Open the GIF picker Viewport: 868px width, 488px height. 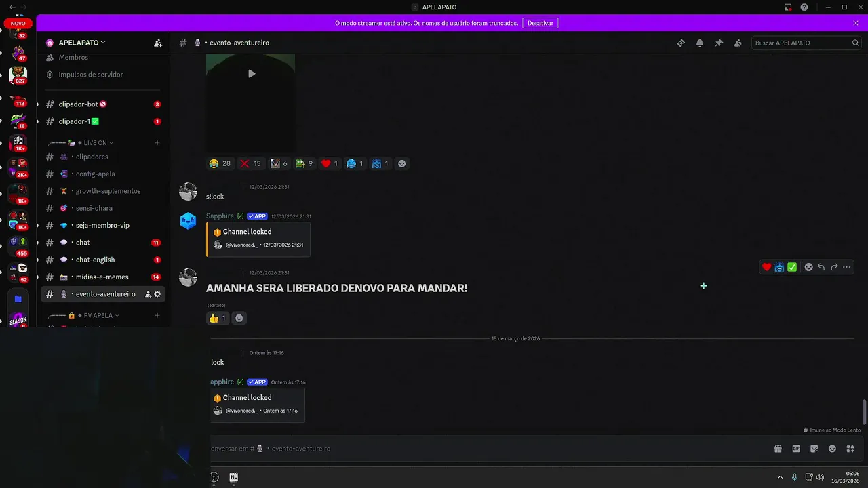click(x=796, y=449)
